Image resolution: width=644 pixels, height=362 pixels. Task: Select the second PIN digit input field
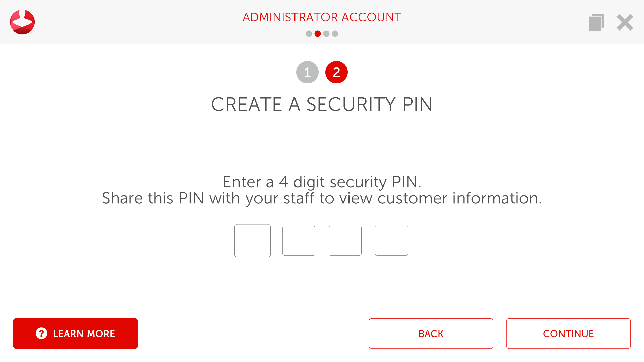[x=298, y=240]
